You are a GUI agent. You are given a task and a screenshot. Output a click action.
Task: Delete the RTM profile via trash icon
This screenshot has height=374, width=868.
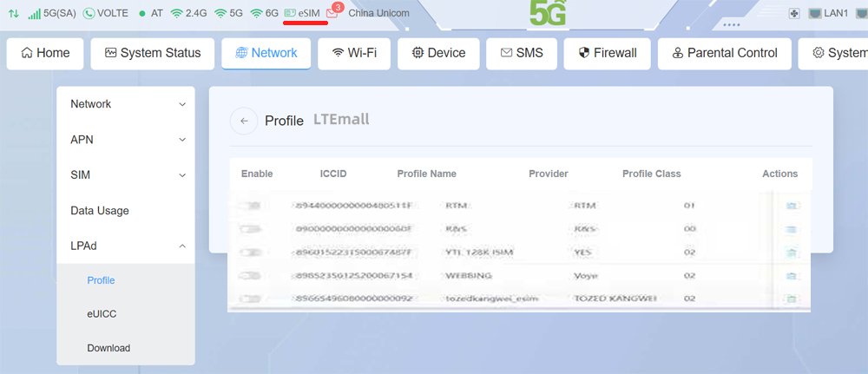pos(792,206)
